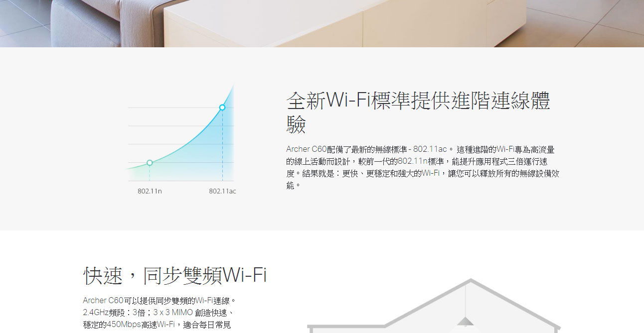Click the text line 2.4GHz頻段：3倍；3 x 3 MIMO
644x333 pixels.
click(158, 313)
